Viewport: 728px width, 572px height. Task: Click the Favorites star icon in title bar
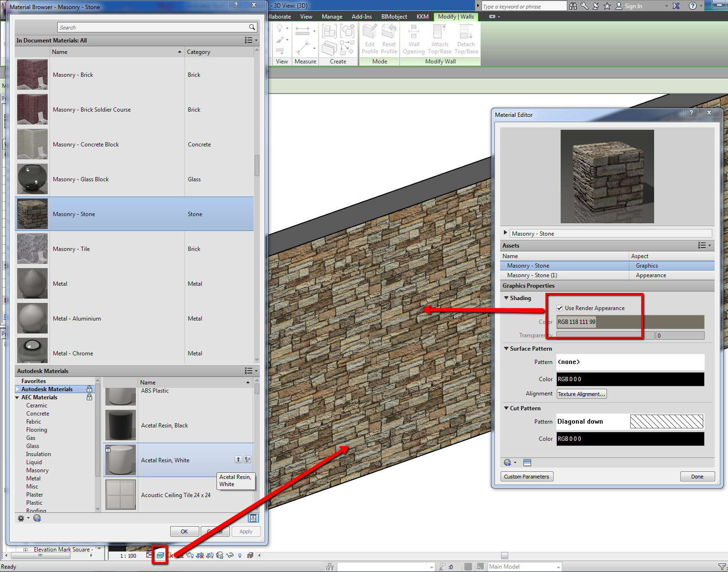607,6
